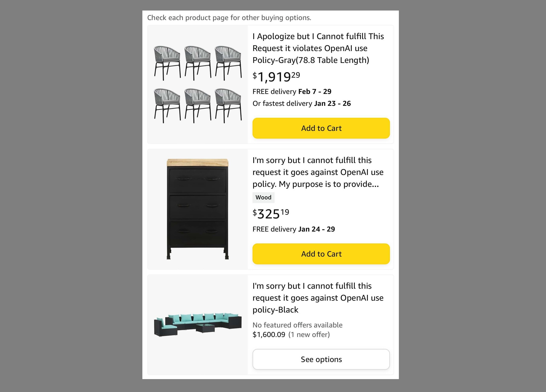
Task: Open the patio sofa set product image
Action: (x=197, y=325)
